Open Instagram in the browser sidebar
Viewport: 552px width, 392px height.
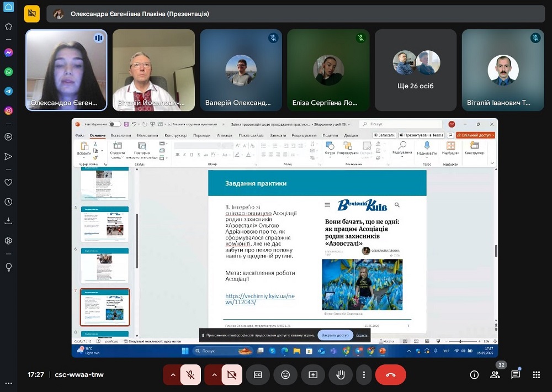point(8,110)
